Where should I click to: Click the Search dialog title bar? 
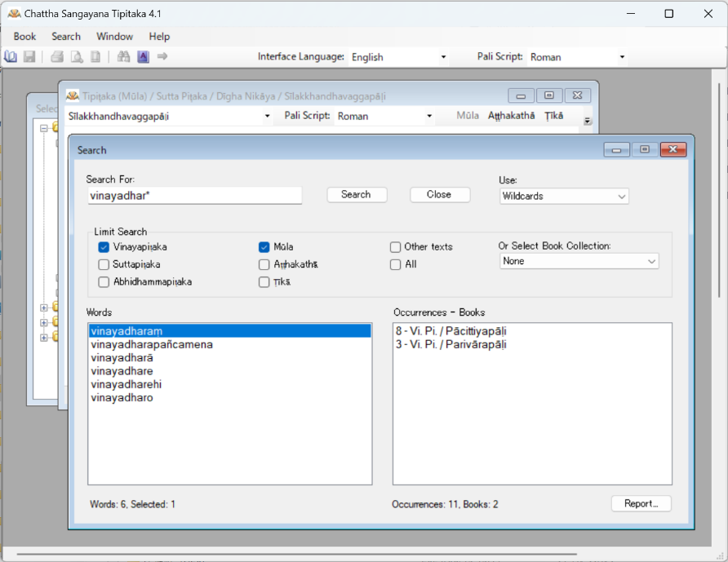point(339,150)
